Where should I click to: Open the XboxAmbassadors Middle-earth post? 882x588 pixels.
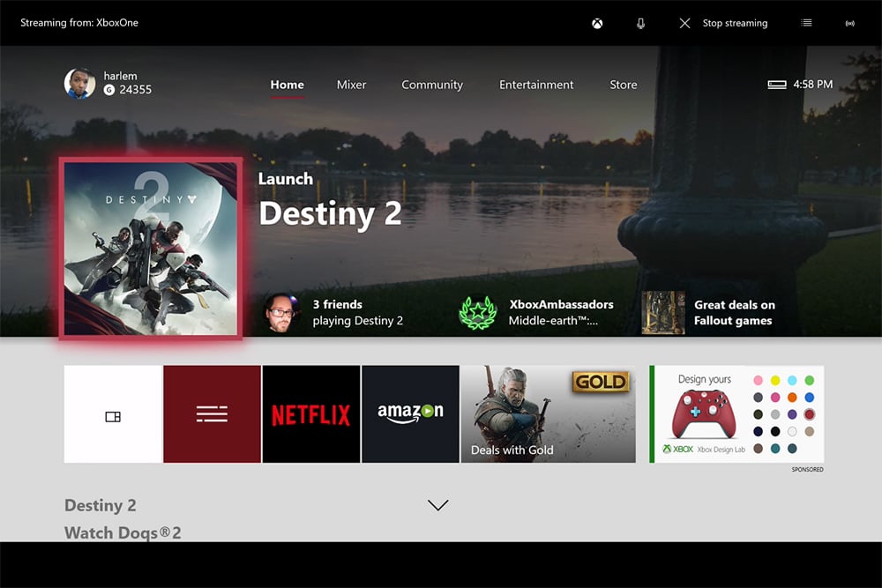click(x=561, y=313)
